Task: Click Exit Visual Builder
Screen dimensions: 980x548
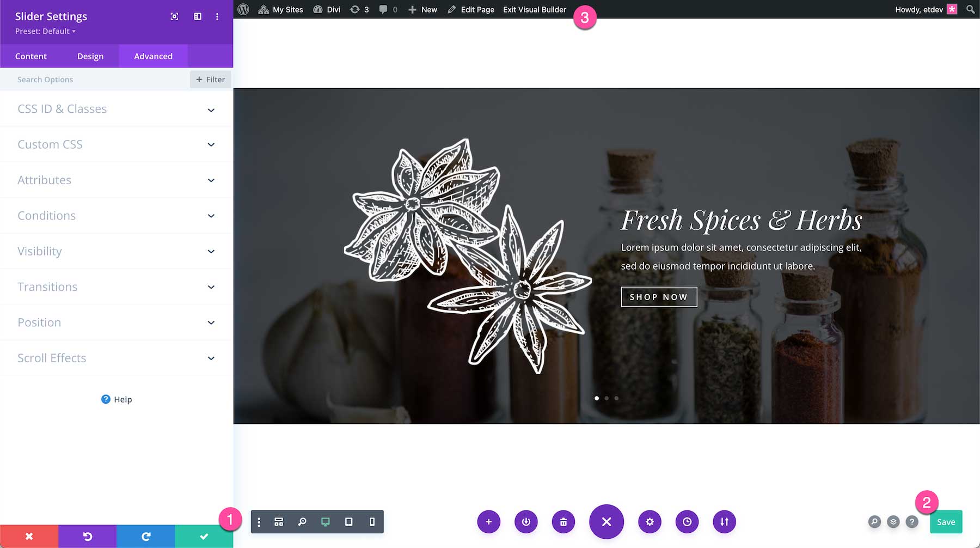Action: (x=535, y=9)
